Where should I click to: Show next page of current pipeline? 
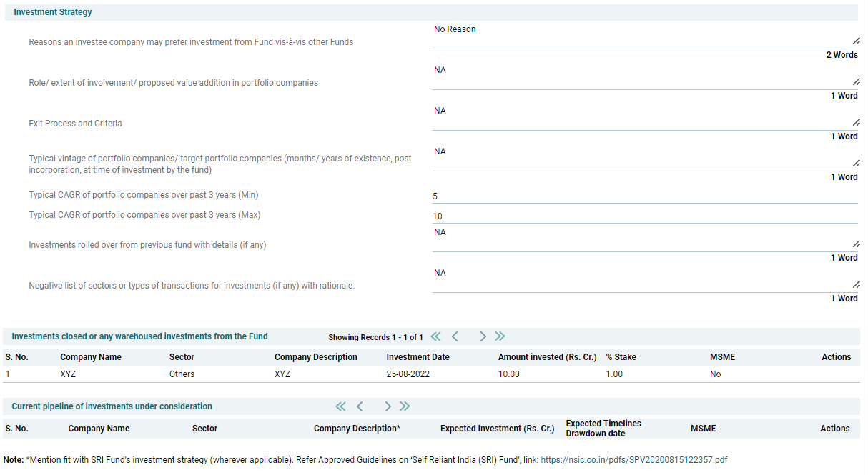click(x=388, y=406)
